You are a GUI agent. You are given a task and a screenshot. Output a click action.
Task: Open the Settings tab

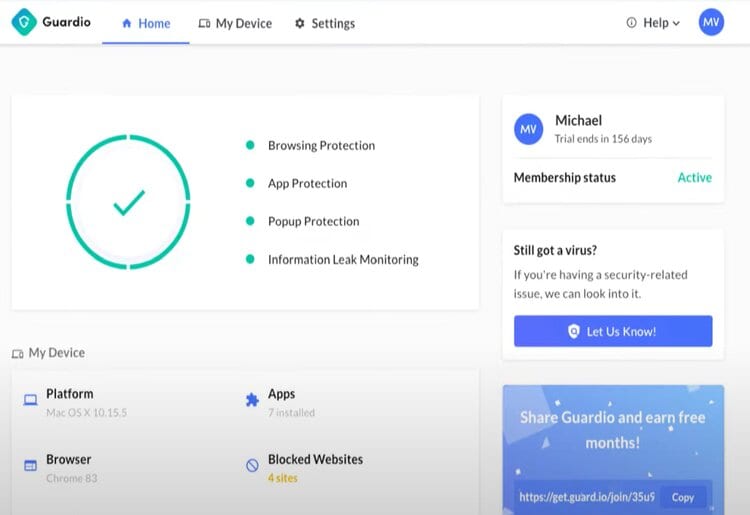(x=325, y=23)
